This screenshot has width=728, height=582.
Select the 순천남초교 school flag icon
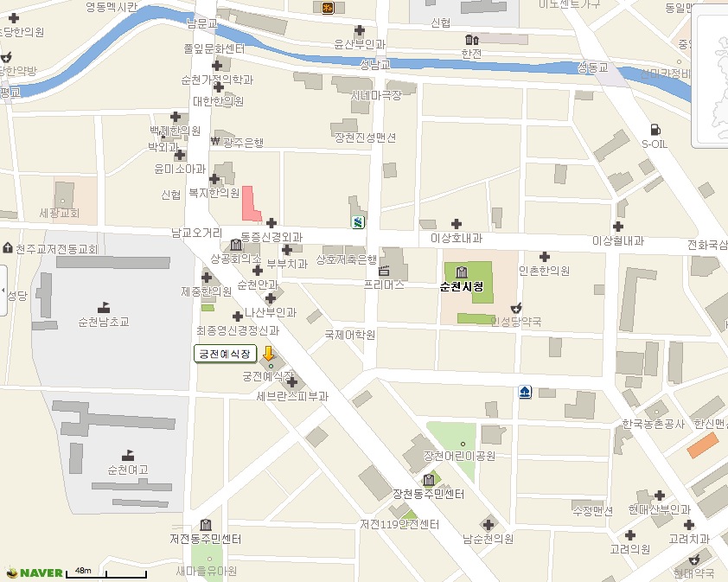coord(105,307)
